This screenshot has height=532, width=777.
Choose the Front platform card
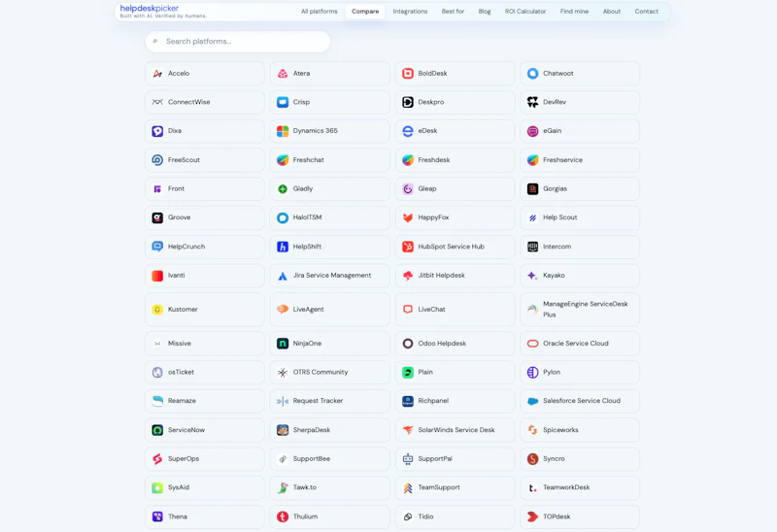205,188
